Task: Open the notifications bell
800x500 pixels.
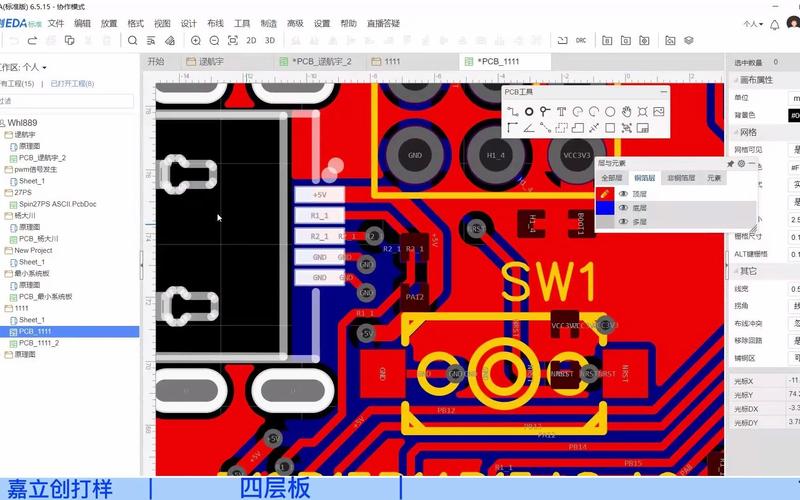Action: coord(774,24)
